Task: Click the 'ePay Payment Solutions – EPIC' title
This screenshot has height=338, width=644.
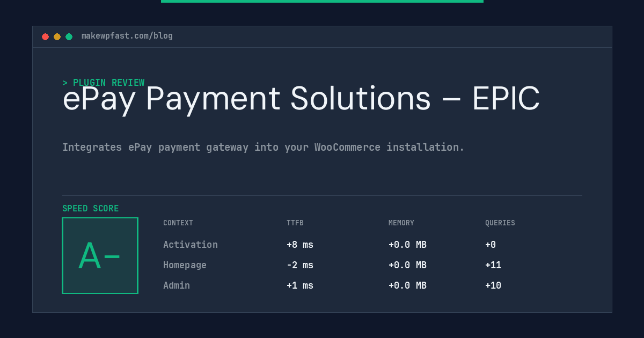Action: 301,99
